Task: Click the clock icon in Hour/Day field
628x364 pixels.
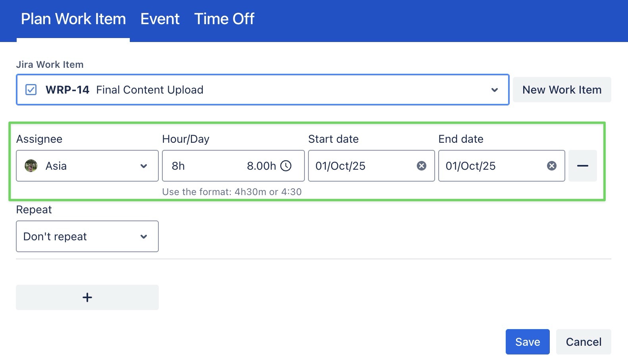Action: pos(286,166)
